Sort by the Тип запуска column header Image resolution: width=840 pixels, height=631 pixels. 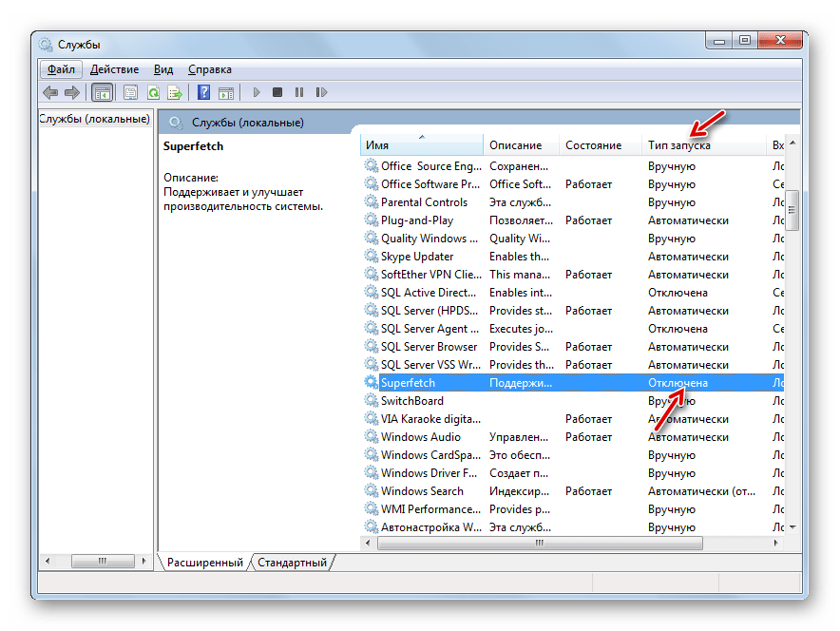704,144
